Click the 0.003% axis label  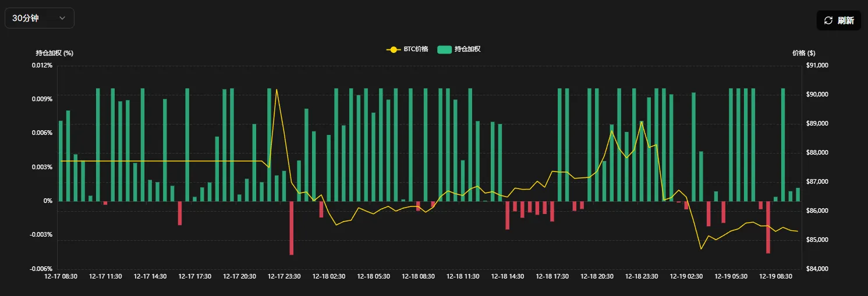(42, 167)
